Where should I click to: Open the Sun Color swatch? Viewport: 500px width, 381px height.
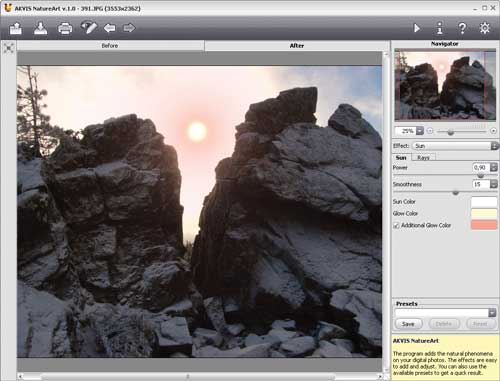484,202
